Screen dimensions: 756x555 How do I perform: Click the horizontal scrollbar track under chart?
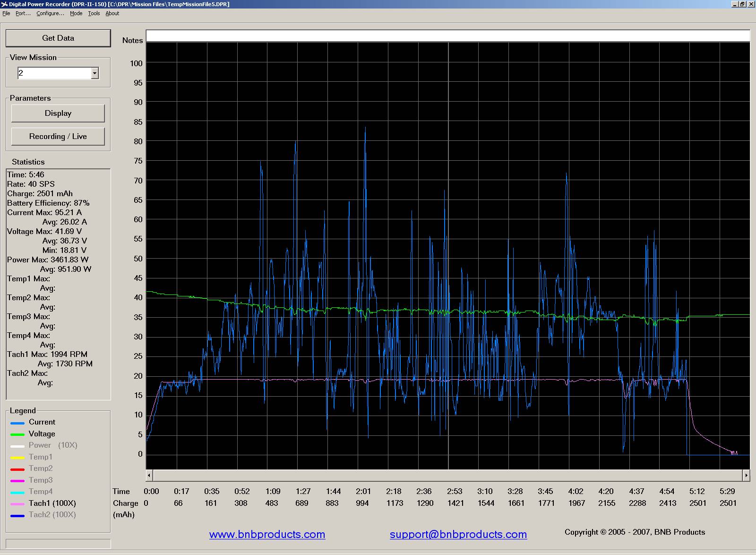(447, 475)
